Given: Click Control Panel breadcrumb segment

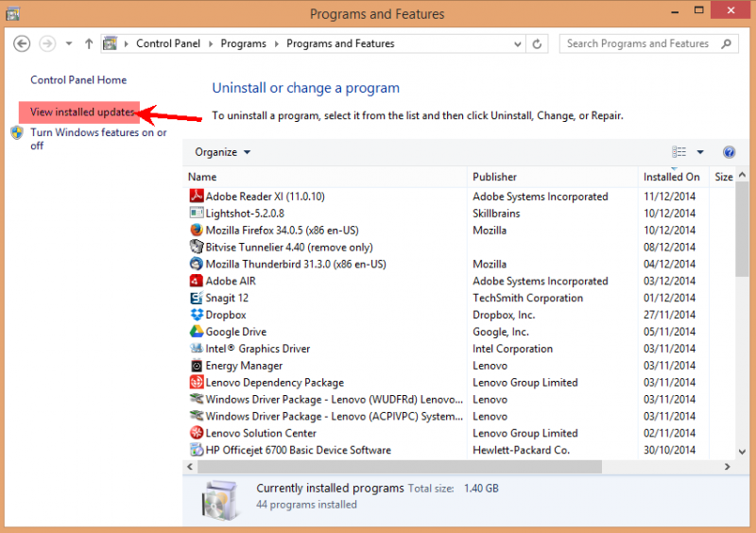Looking at the screenshot, I should point(168,43).
